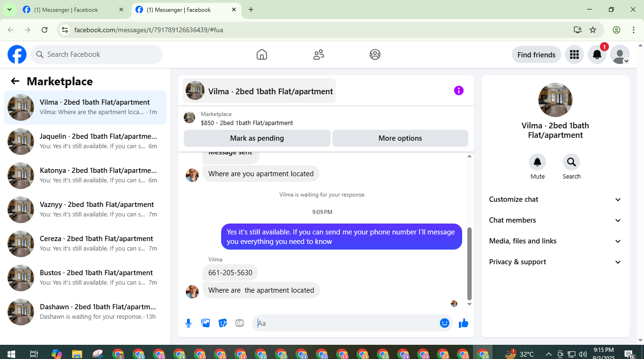This screenshot has width=644, height=359.
Task: Open conversation information purple i icon
Action: [x=459, y=90]
